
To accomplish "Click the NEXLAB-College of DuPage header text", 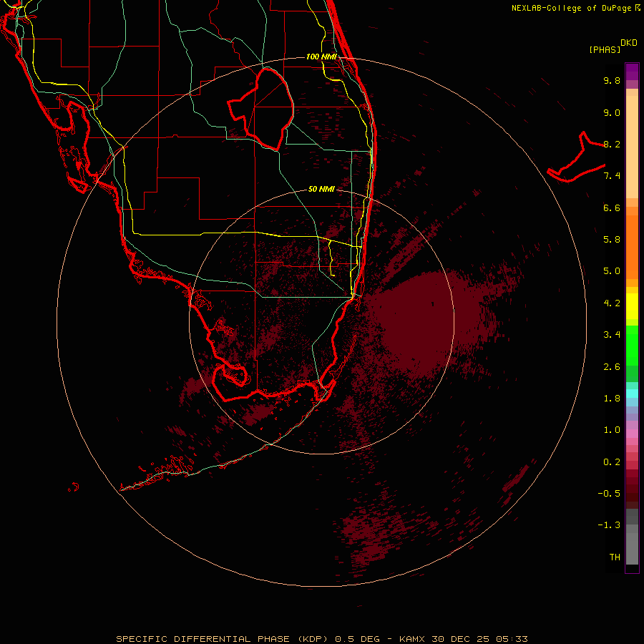I will click(571, 8).
